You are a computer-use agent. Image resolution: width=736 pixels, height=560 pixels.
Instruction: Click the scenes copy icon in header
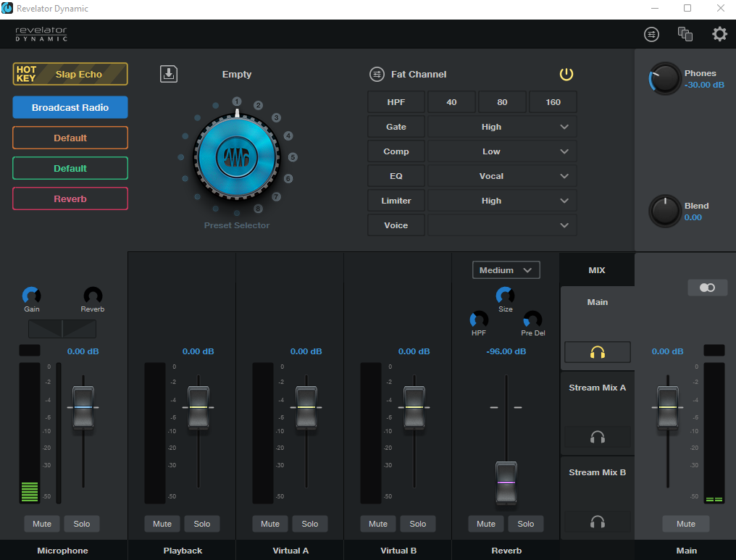[685, 34]
